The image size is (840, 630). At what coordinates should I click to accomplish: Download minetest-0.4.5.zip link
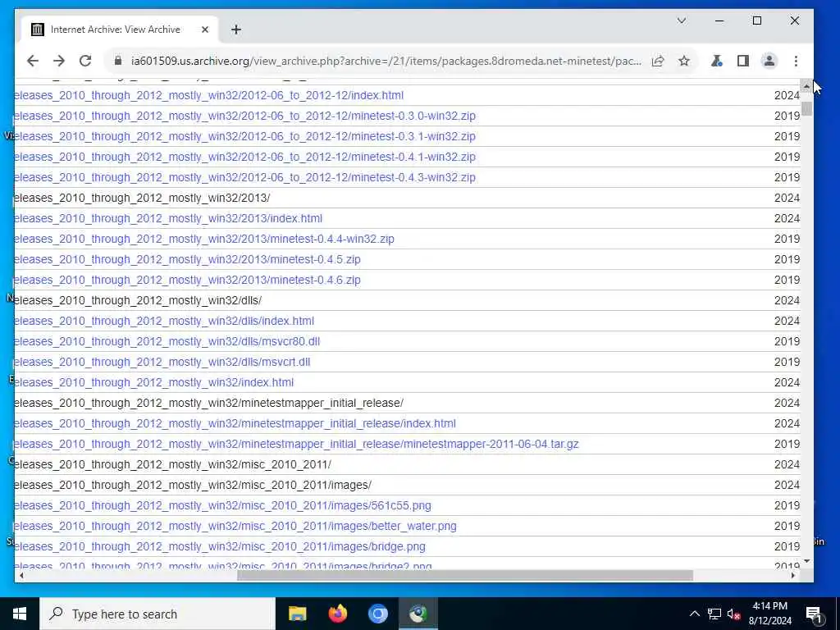[188, 259]
